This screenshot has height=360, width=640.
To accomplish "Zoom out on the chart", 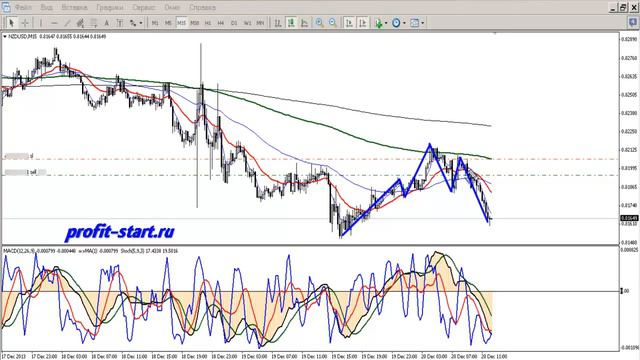I will 333,23.
